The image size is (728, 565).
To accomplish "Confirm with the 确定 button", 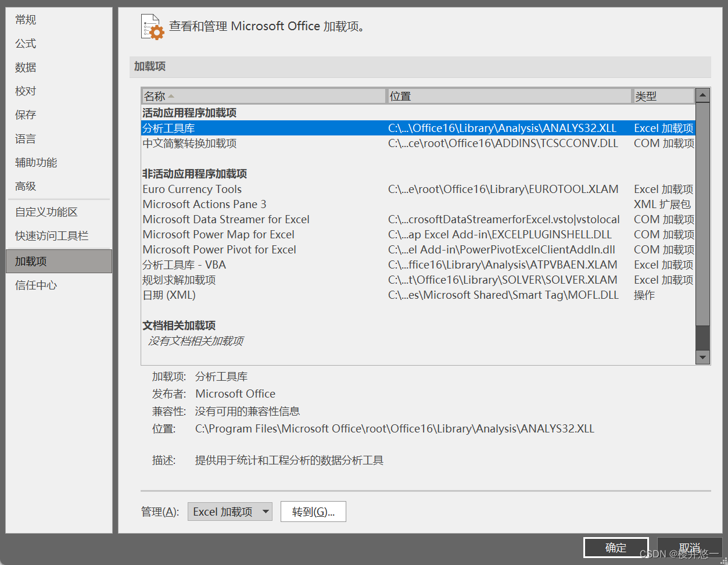I will (x=616, y=548).
